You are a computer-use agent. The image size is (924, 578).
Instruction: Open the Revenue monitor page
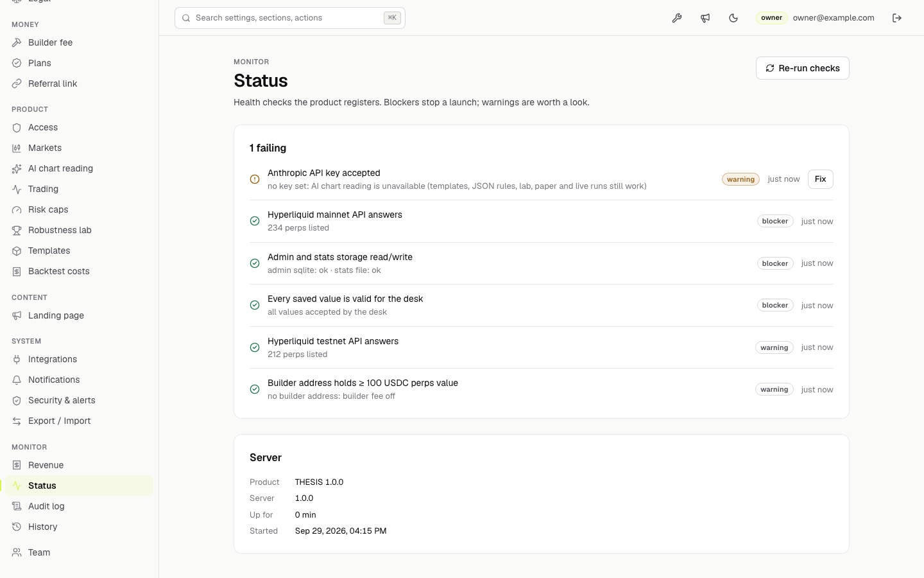click(x=79, y=465)
